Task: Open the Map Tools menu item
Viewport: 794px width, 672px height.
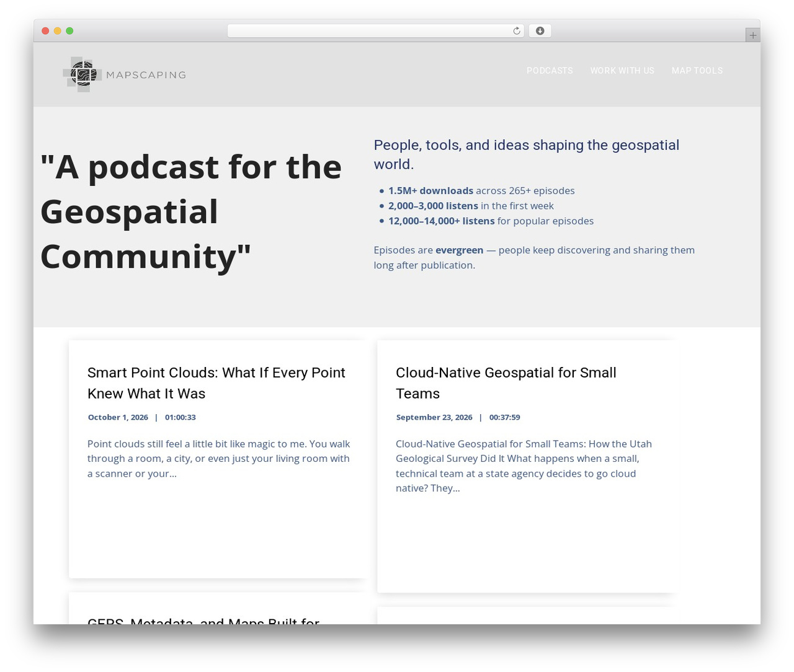Action: tap(697, 71)
